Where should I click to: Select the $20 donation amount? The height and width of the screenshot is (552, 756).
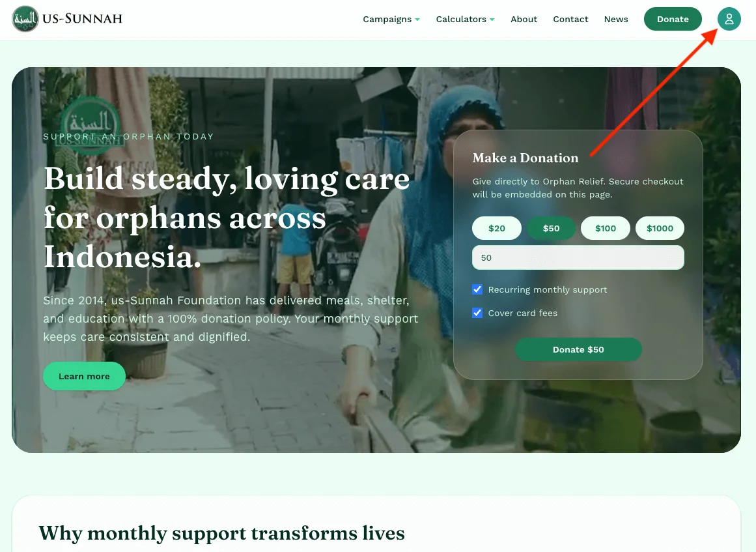click(x=497, y=228)
